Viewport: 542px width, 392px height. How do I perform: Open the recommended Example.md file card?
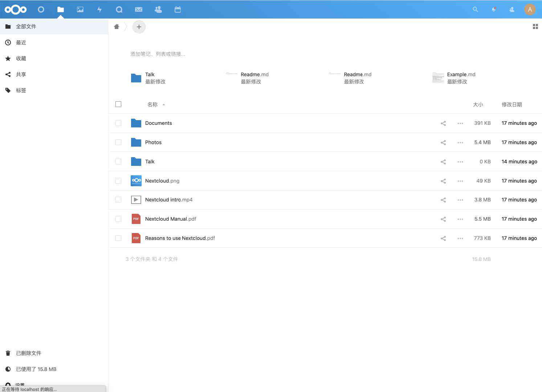point(454,78)
